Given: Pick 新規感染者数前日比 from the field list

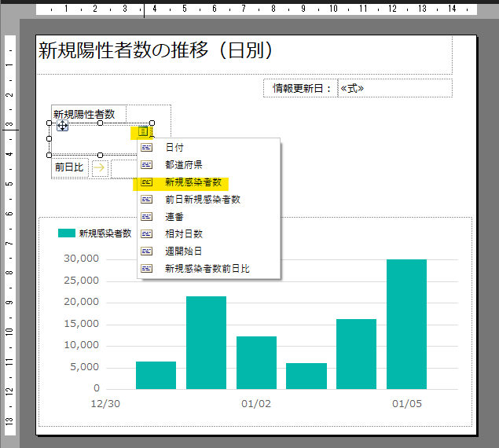Looking at the screenshot, I should pos(207,269).
